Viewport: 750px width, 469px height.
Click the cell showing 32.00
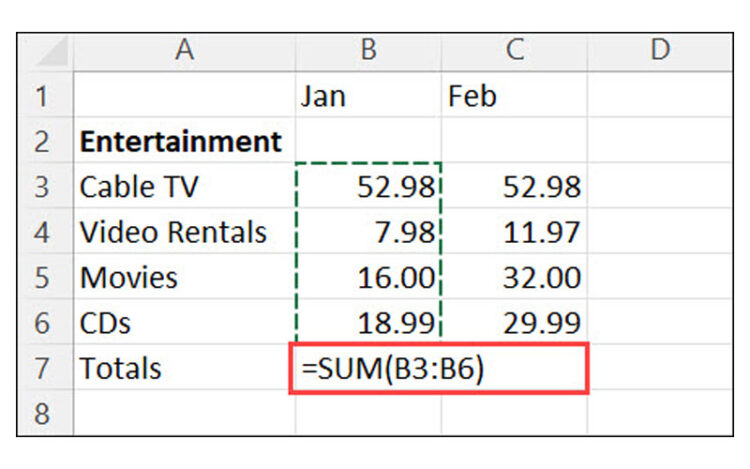(x=513, y=277)
